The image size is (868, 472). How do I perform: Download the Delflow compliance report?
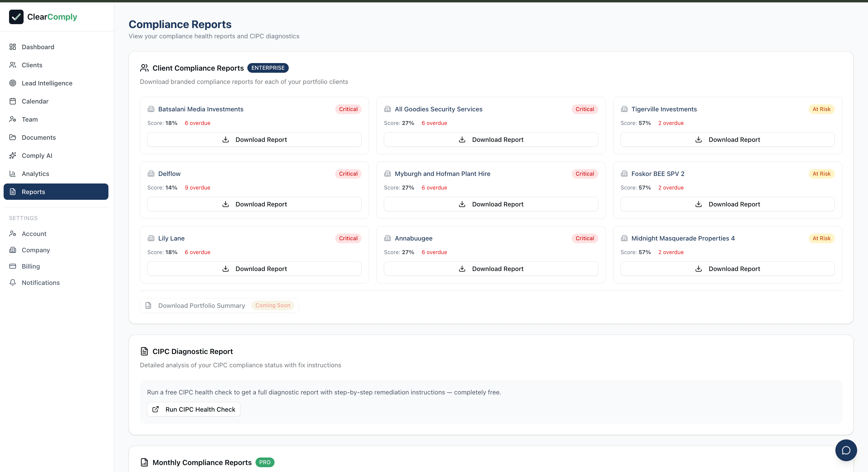click(x=254, y=204)
